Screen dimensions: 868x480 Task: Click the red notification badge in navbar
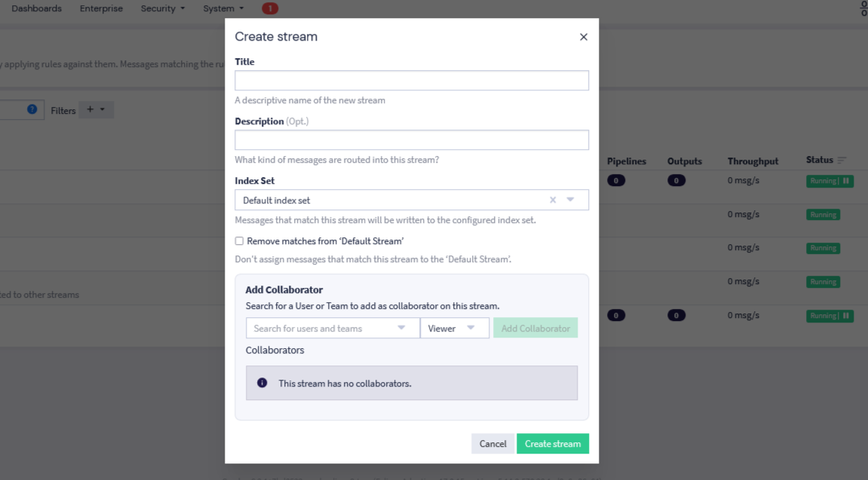(x=269, y=8)
